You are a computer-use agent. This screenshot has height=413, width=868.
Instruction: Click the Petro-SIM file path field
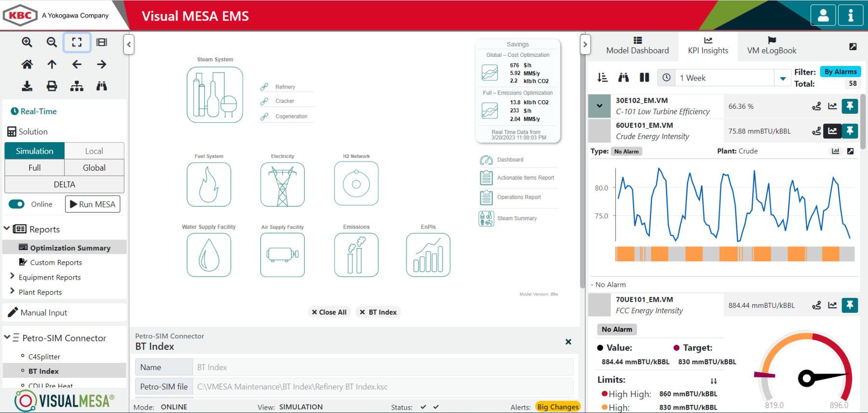pyautogui.click(x=383, y=386)
